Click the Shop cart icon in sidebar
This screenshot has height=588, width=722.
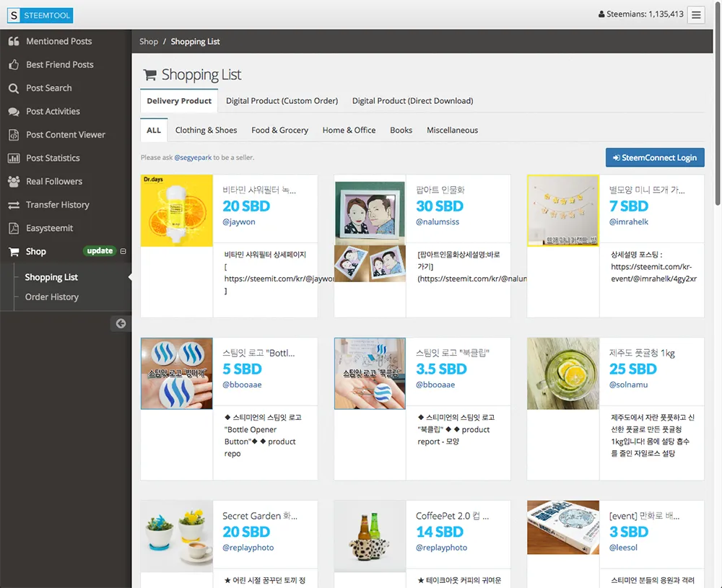click(x=14, y=252)
